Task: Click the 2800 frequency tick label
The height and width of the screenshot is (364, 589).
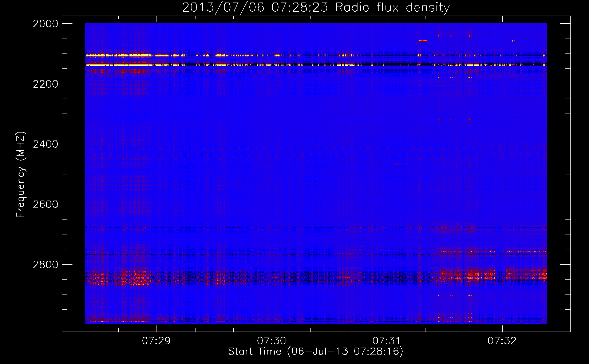Action: [x=46, y=264]
